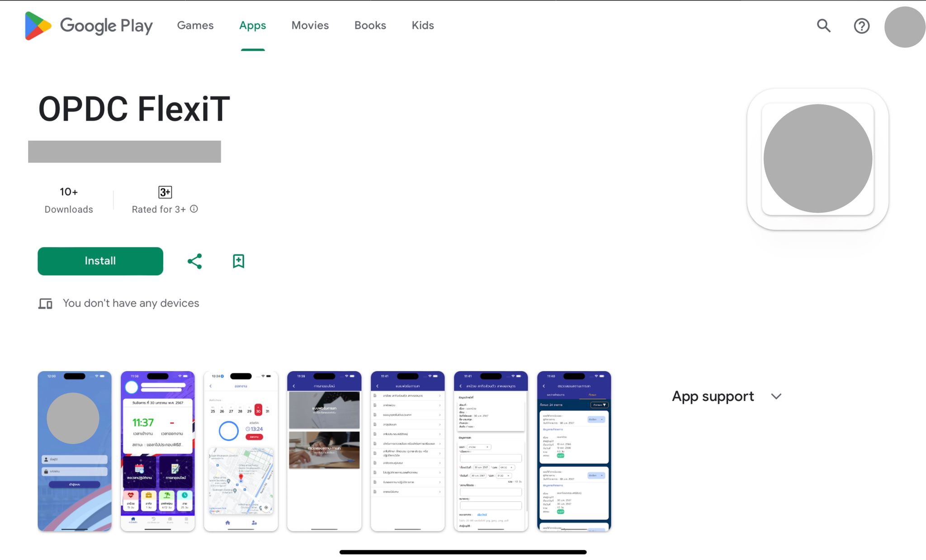926x560 pixels.
Task: Click the horizontal screenshot scrollbar
Action: point(463,552)
